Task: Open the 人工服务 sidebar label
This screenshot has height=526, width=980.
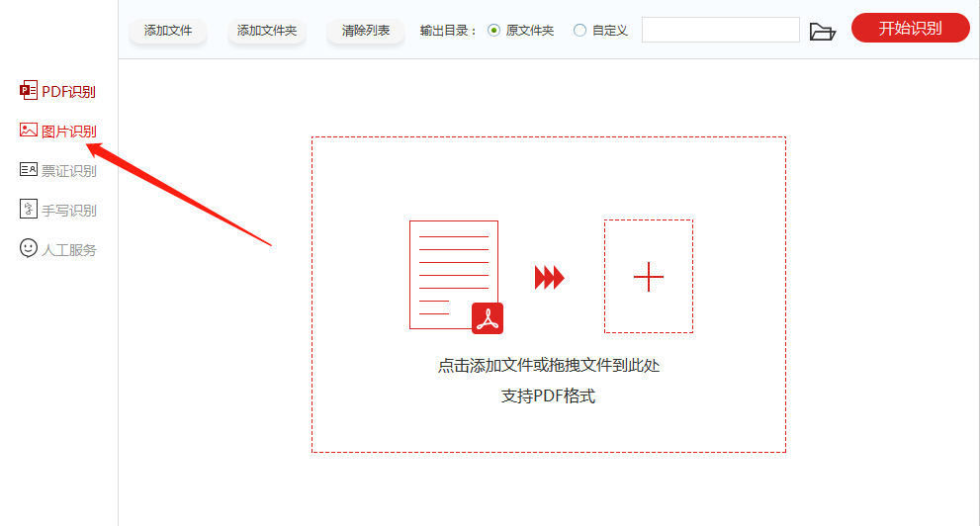Action: pos(69,250)
